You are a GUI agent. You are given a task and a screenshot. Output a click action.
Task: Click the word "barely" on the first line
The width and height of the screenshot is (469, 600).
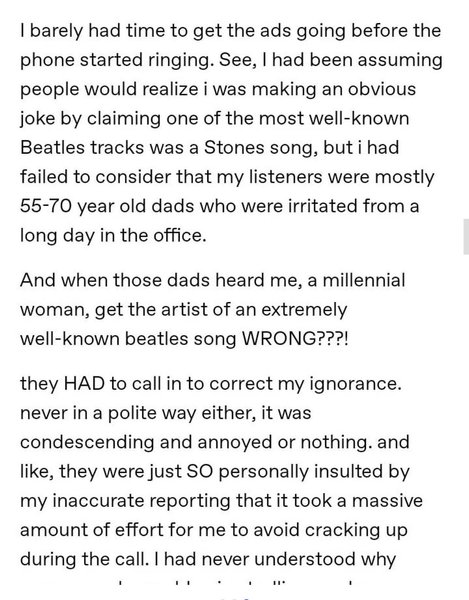[x=57, y=31]
